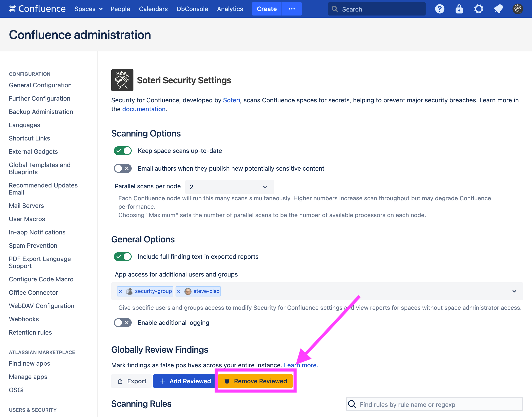
Task: Expand the app access users field chevron
Action: [x=514, y=291]
